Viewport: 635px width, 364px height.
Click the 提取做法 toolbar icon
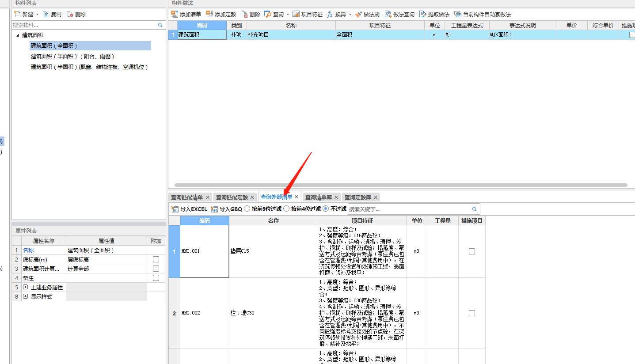[422, 14]
